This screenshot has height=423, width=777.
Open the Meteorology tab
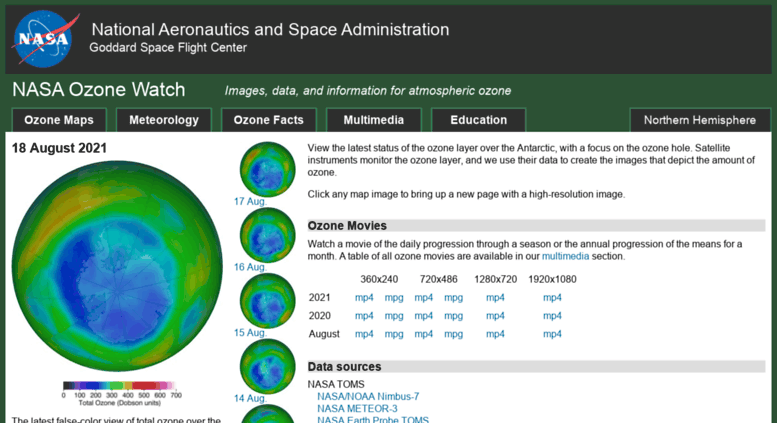(x=164, y=120)
